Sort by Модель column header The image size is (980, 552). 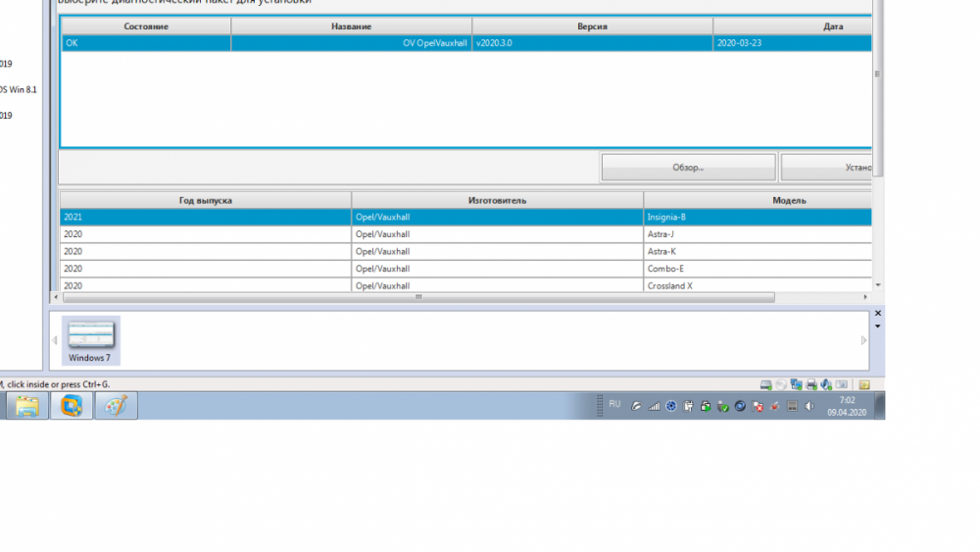click(x=758, y=201)
